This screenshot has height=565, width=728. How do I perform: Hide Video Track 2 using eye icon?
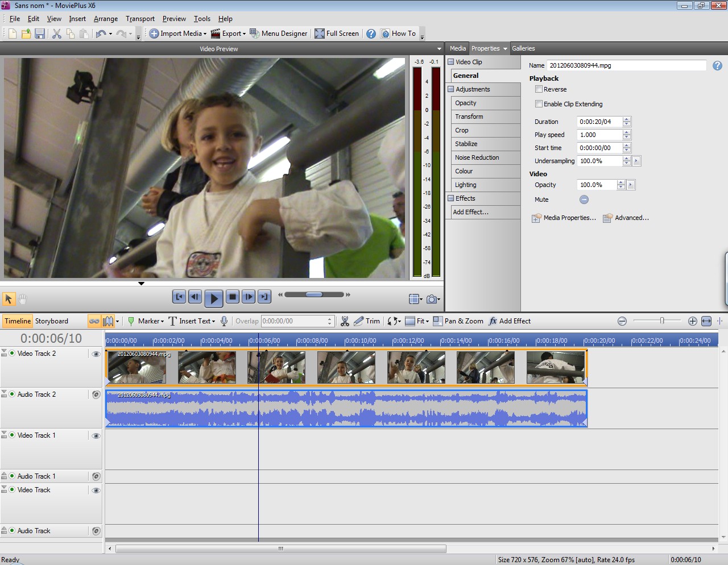tap(96, 354)
